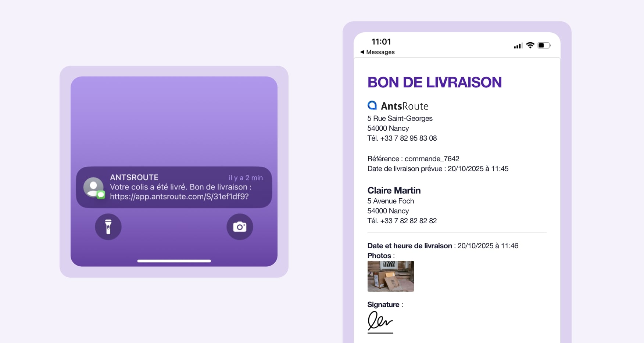This screenshot has height=343, width=644.
Task: Select the delivery photo thumbnail
Action: (390, 276)
